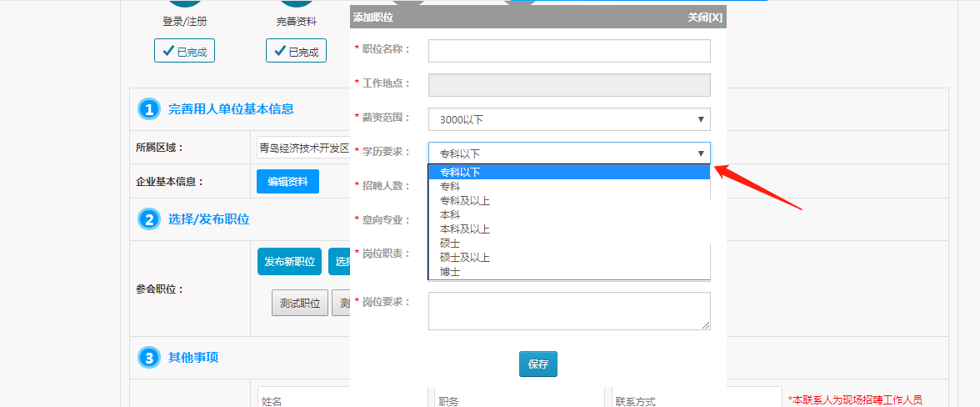Click 已完成 under 完善资料 step
This screenshot has height=407, width=980.
(296, 51)
